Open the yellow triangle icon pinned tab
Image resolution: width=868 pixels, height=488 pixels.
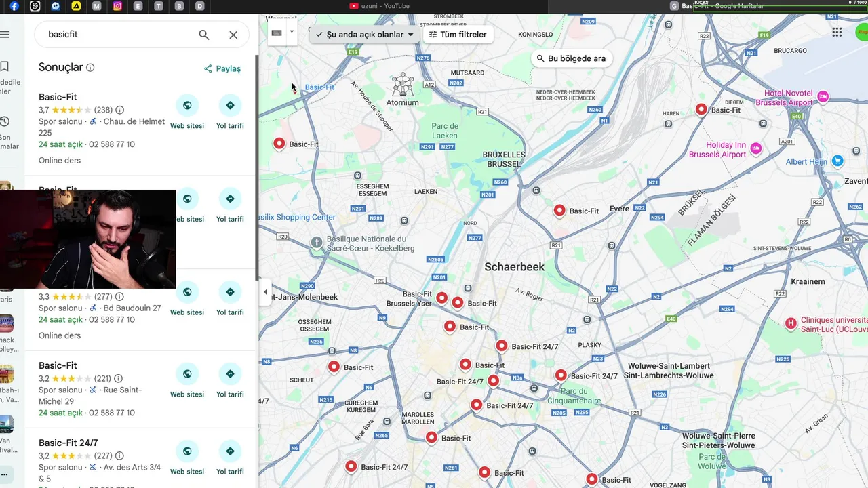pyautogui.click(x=76, y=6)
